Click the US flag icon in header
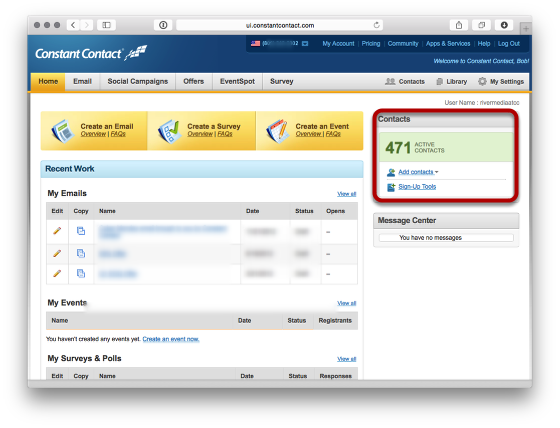The image size is (560, 428). 255,44
